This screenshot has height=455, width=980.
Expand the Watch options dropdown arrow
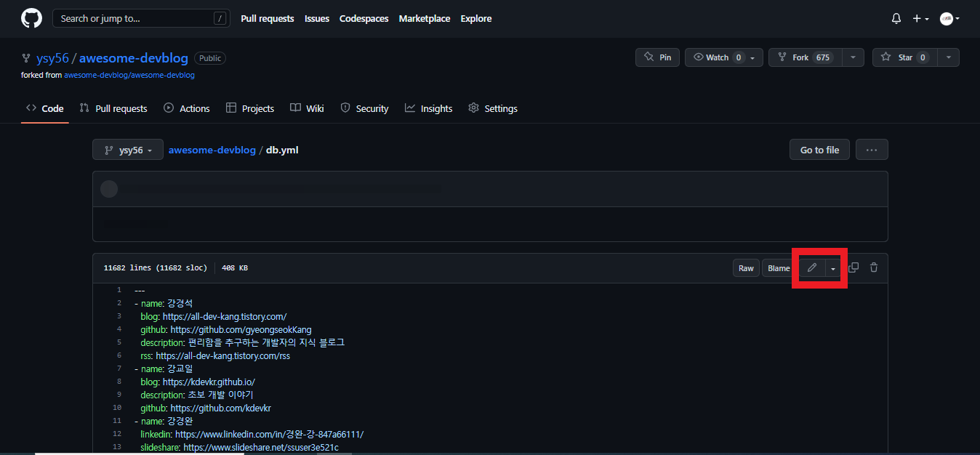click(754, 57)
